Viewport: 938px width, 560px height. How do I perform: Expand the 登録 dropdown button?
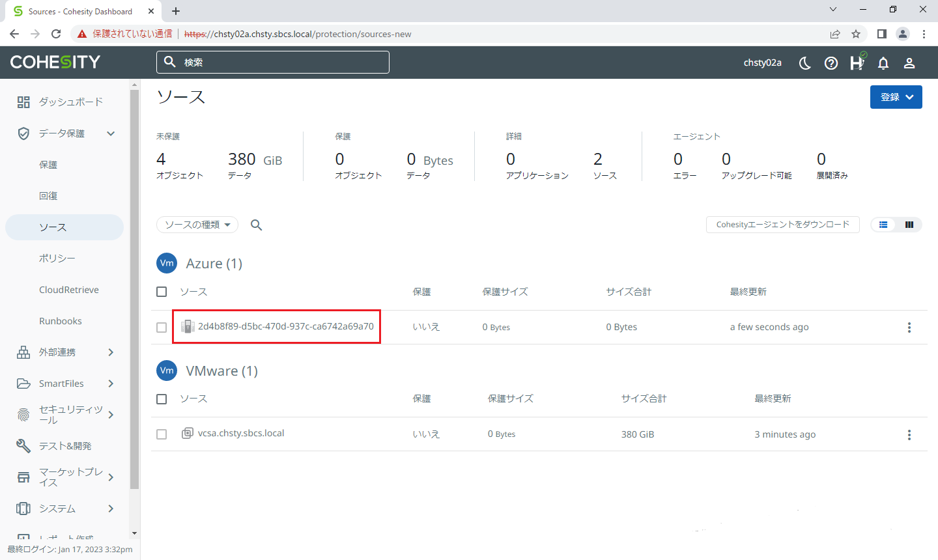pyautogui.click(x=896, y=97)
